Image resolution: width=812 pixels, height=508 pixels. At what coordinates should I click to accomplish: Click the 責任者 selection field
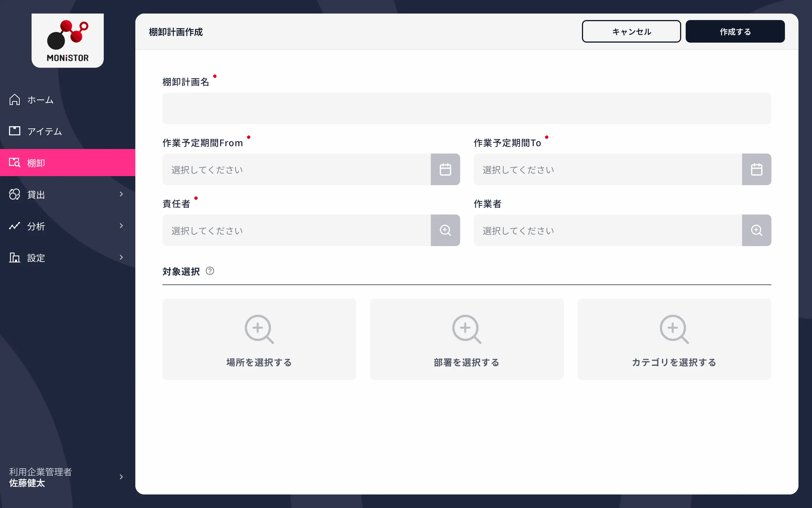[296, 230]
